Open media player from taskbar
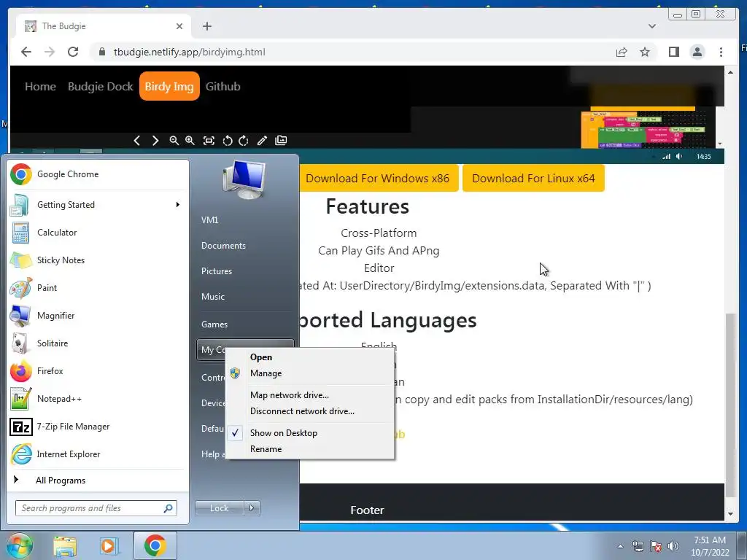This screenshot has height=560, width=747. pos(109,546)
